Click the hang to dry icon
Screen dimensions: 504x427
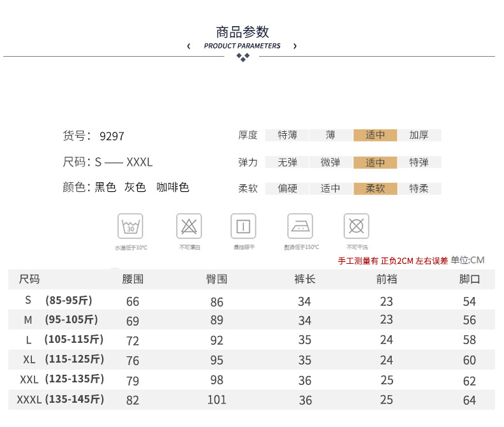tap(243, 226)
